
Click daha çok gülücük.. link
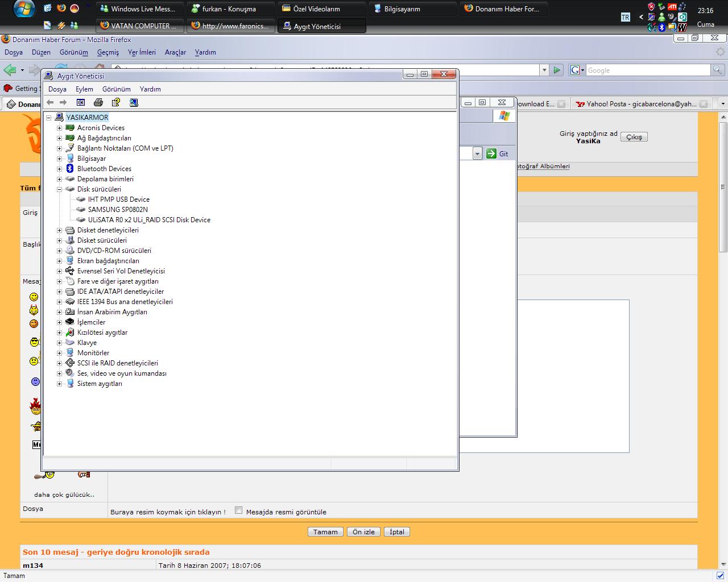[64, 494]
